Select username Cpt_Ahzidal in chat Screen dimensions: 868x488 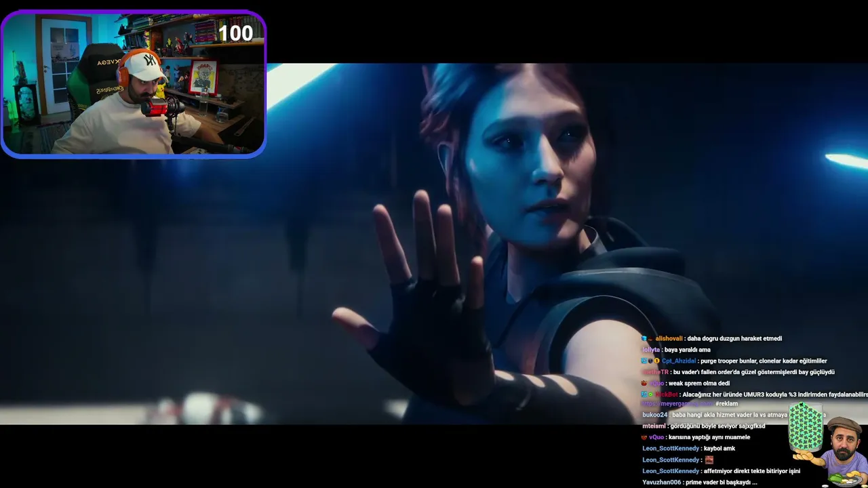click(x=679, y=361)
